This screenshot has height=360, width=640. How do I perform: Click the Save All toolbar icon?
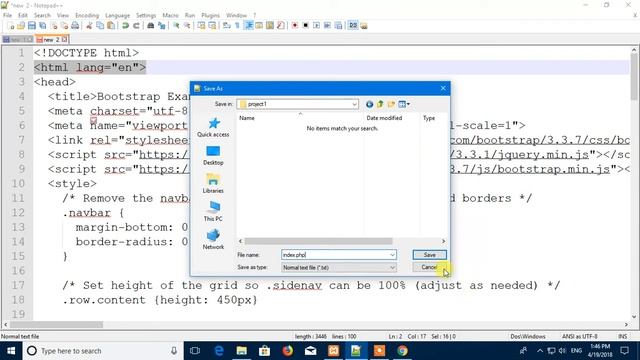point(42,26)
